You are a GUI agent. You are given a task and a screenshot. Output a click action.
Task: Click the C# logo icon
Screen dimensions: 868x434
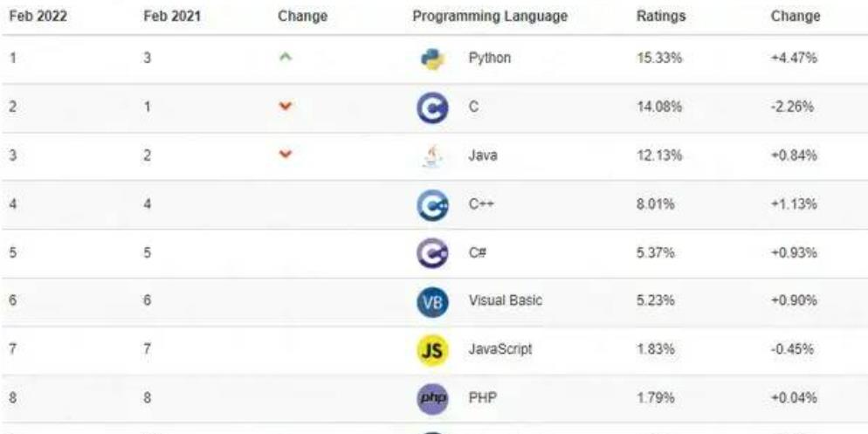click(x=432, y=253)
